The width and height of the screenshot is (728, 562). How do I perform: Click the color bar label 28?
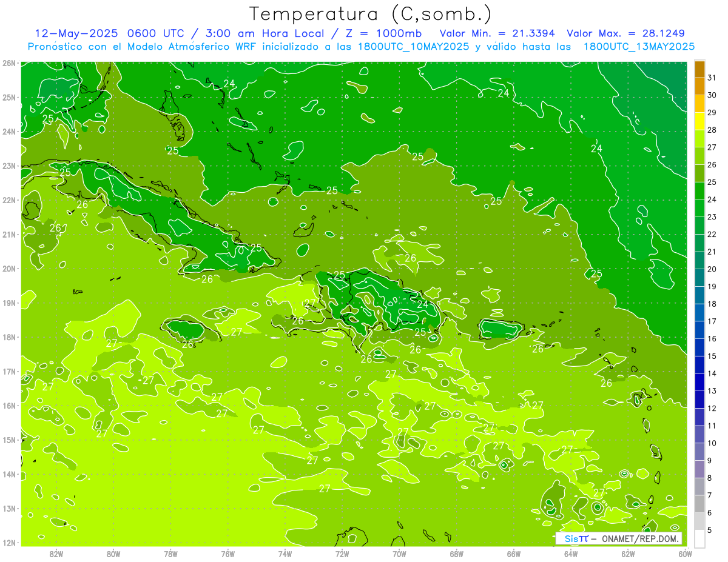tap(712, 130)
